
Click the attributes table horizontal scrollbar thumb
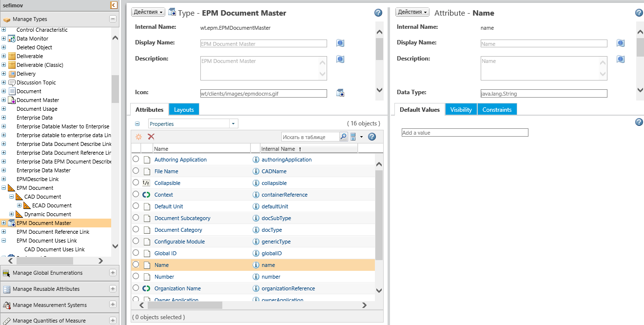click(x=185, y=305)
